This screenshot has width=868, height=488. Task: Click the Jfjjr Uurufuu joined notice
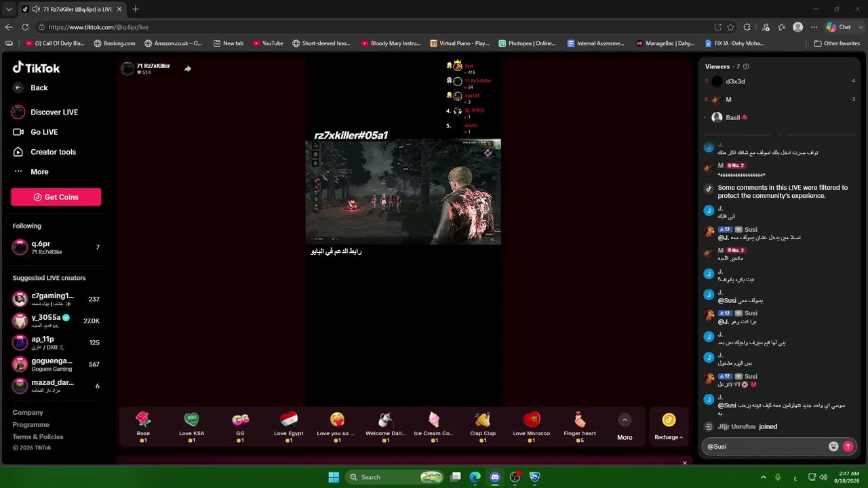747,427
